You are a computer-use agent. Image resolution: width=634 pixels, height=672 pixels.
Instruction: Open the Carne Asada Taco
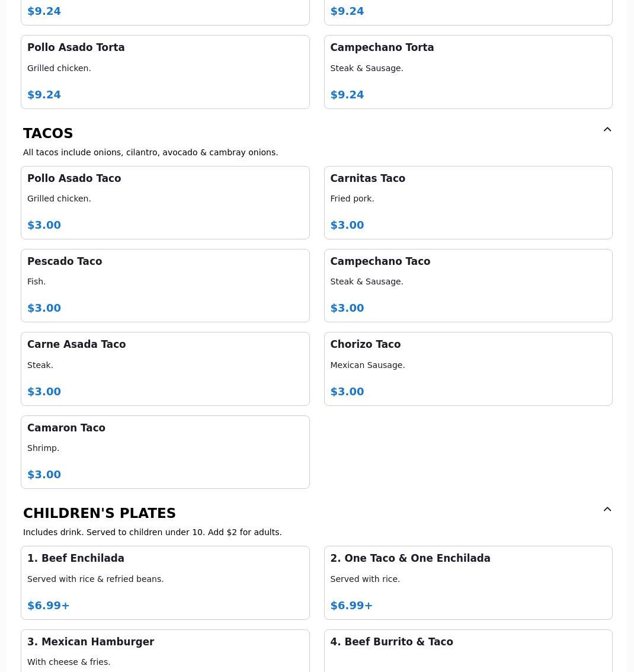[x=165, y=369]
